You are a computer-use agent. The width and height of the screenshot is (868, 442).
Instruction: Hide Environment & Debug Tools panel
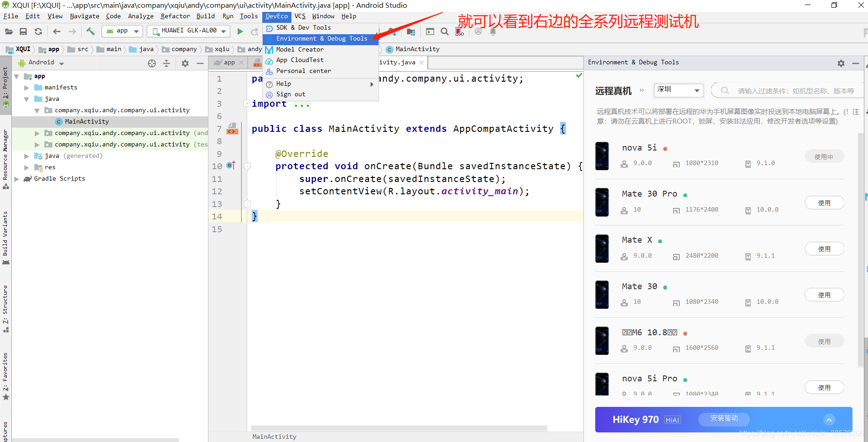(856, 63)
